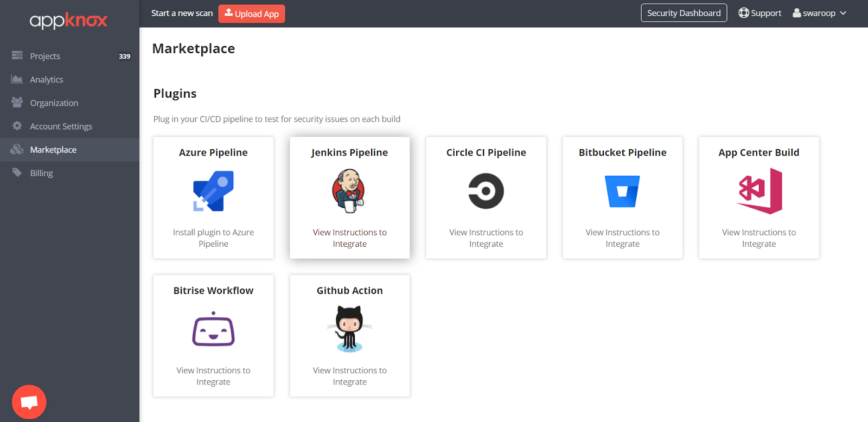This screenshot has height=422, width=868.
Task: Click the swaroop username
Action: 819,13
